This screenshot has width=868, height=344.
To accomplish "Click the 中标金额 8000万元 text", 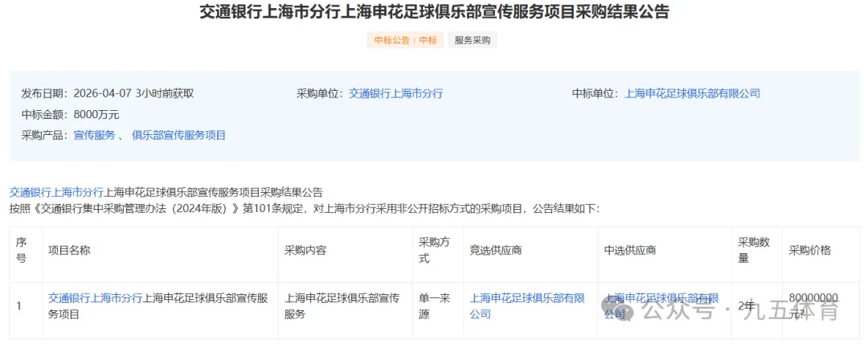I will 70,115.
